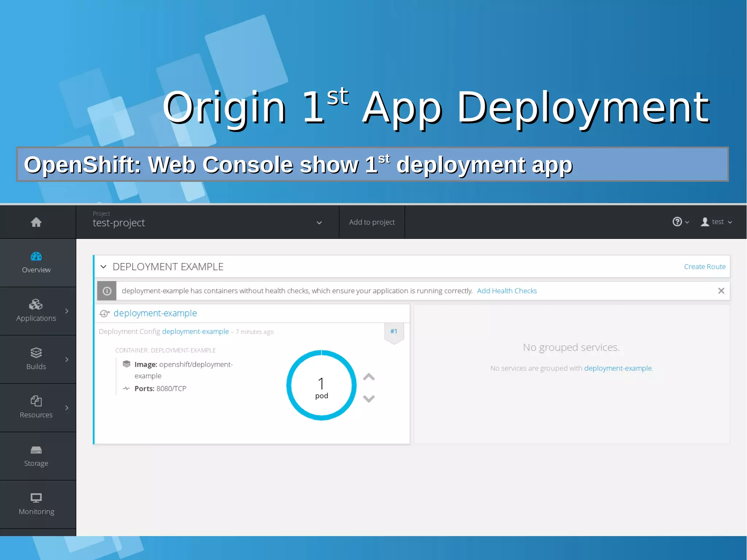
Task: Select Resources in the sidebar
Action: pos(38,408)
